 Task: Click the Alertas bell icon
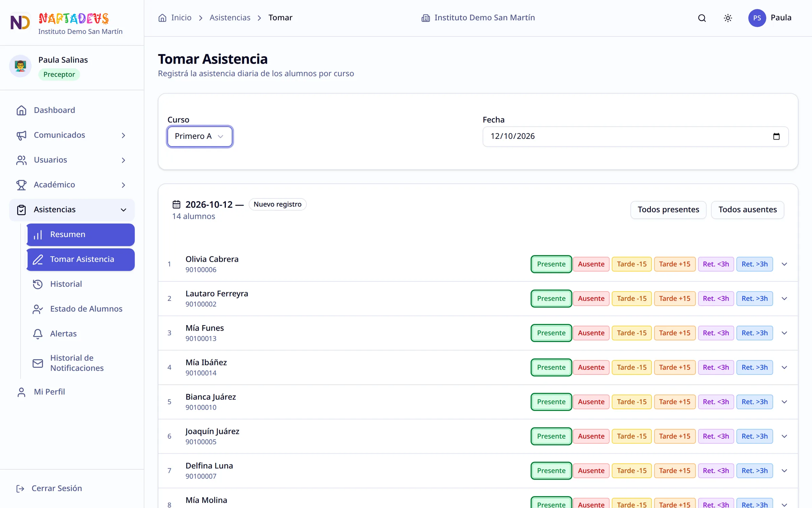pyautogui.click(x=38, y=334)
